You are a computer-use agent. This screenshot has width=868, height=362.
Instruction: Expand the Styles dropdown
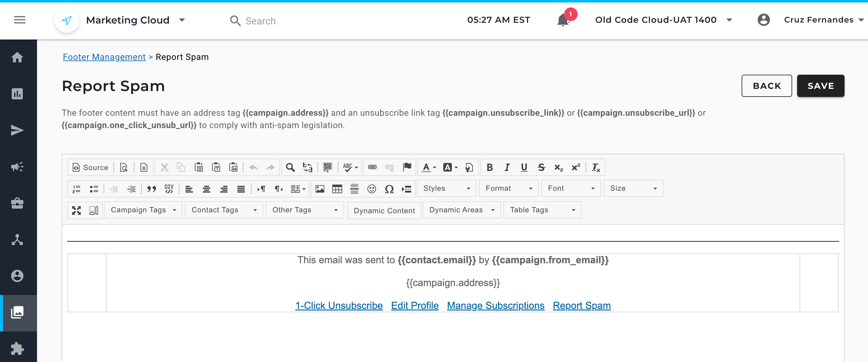pos(446,188)
